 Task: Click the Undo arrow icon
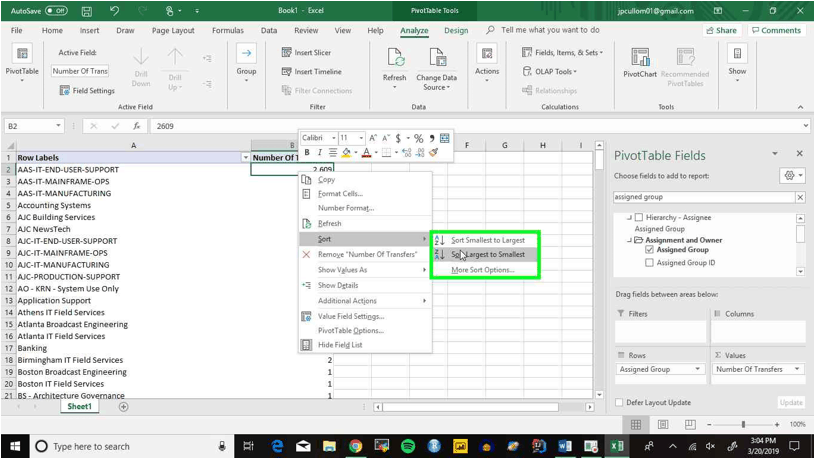click(114, 10)
